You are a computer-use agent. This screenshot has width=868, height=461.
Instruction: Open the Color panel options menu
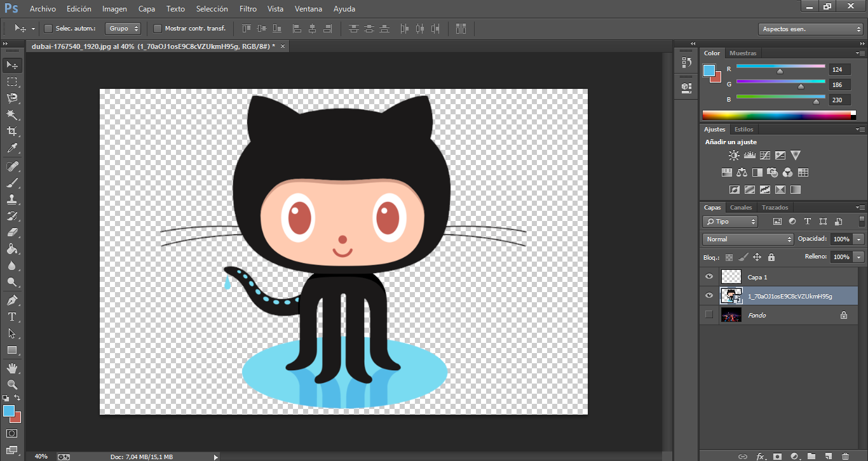pos(860,53)
